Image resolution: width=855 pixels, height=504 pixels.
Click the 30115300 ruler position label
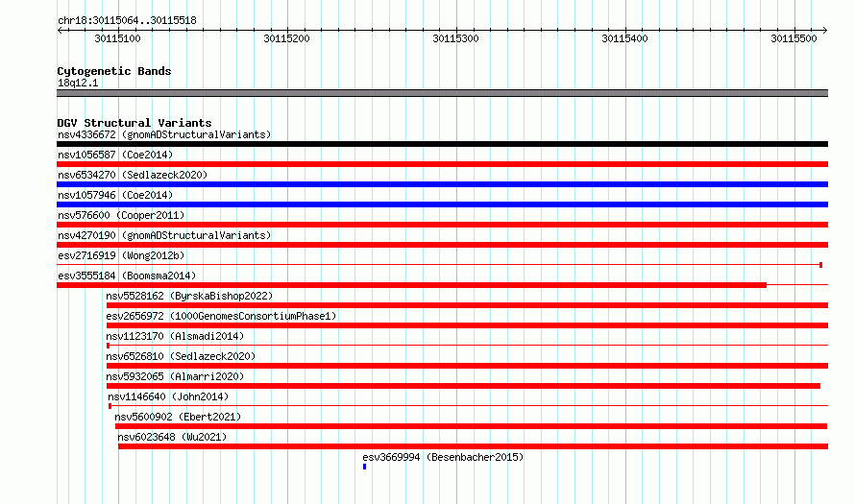(x=455, y=38)
